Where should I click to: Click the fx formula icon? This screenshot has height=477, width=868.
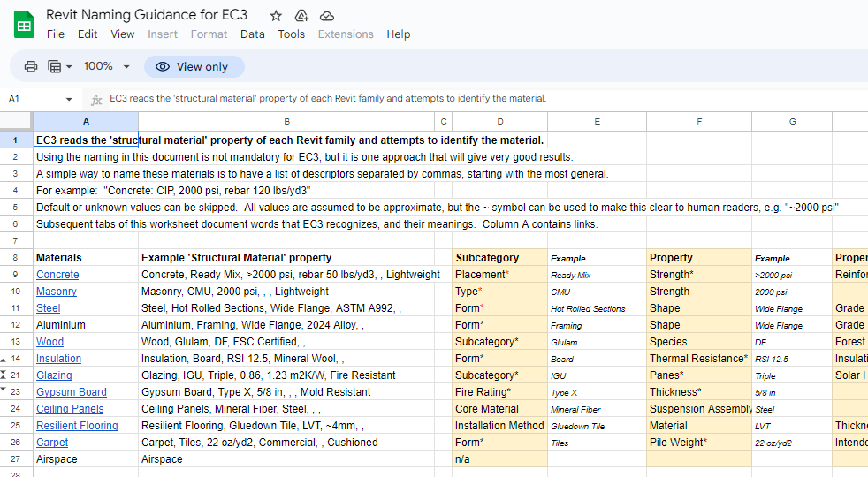pyautogui.click(x=96, y=99)
